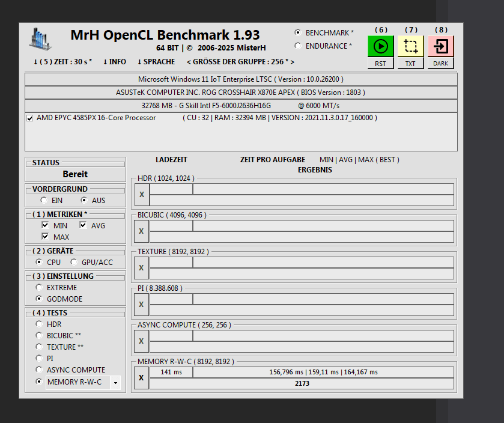This screenshot has height=423, width=504.
Task: Click the X button in ASYNC COMPUTE row
Action: [141, 341]
